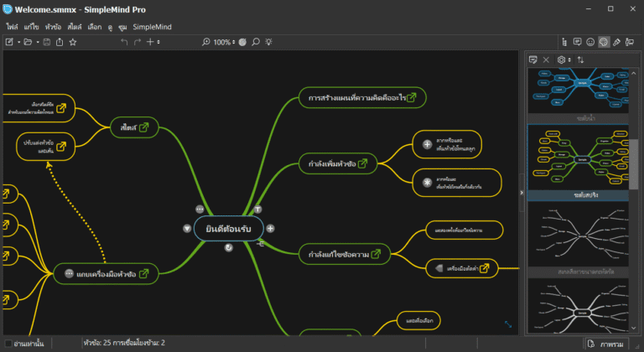
Task: Follow link on สไตล์ topic
Action: pos(143,127)
